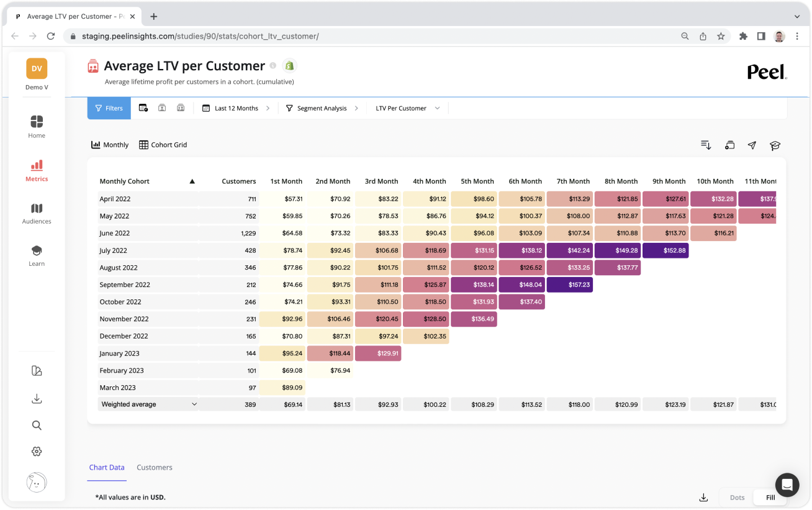812x510 pixels.
Task: Open the Monthly interval selector
Action: coord(110,145)
